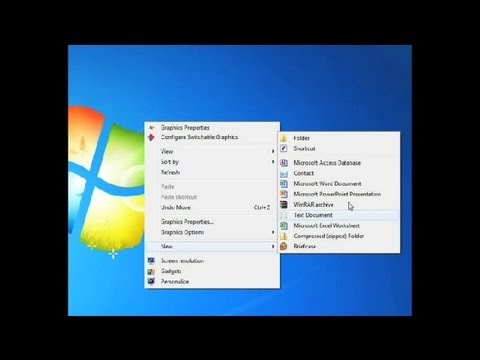The image size is (480, 360).
Task: Click the Text Document icon
Action: click(284, 215)
